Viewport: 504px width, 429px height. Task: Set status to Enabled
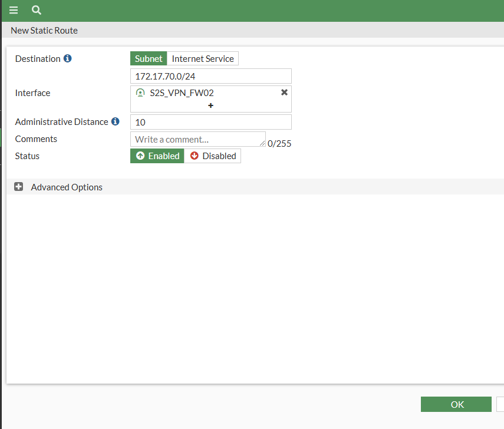[157, 156]
